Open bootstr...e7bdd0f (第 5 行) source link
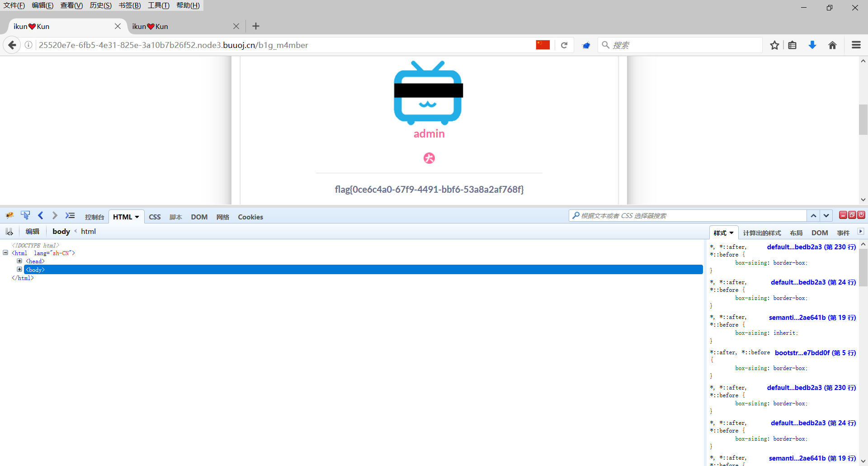This screenshot has width=868, height=466. tap(815, 353)
